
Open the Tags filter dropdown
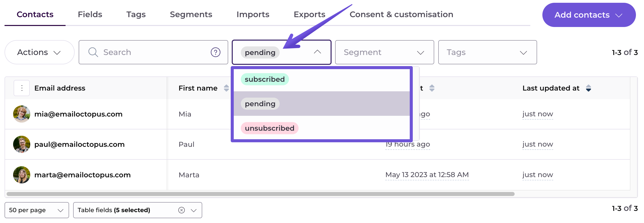(x=487, y=52)
